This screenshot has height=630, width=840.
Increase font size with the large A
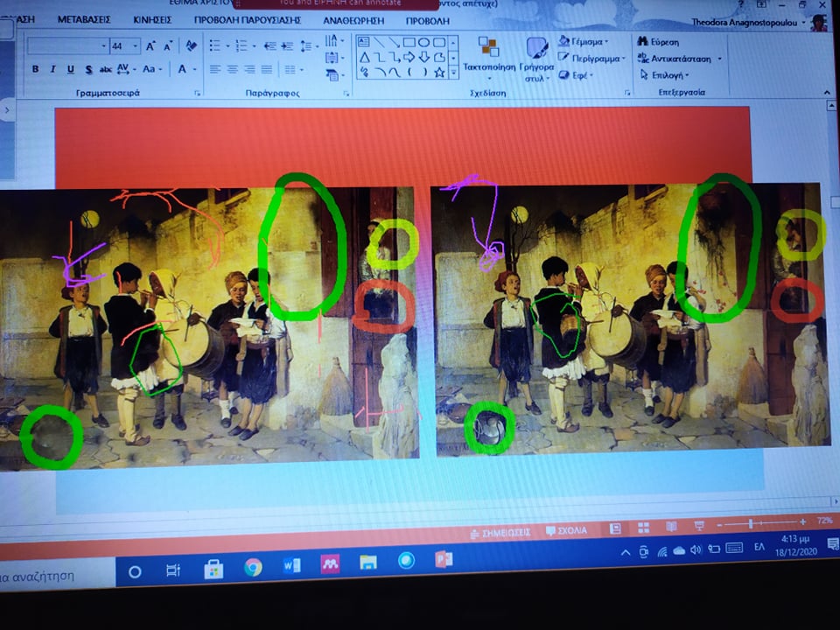coord(150,46)
